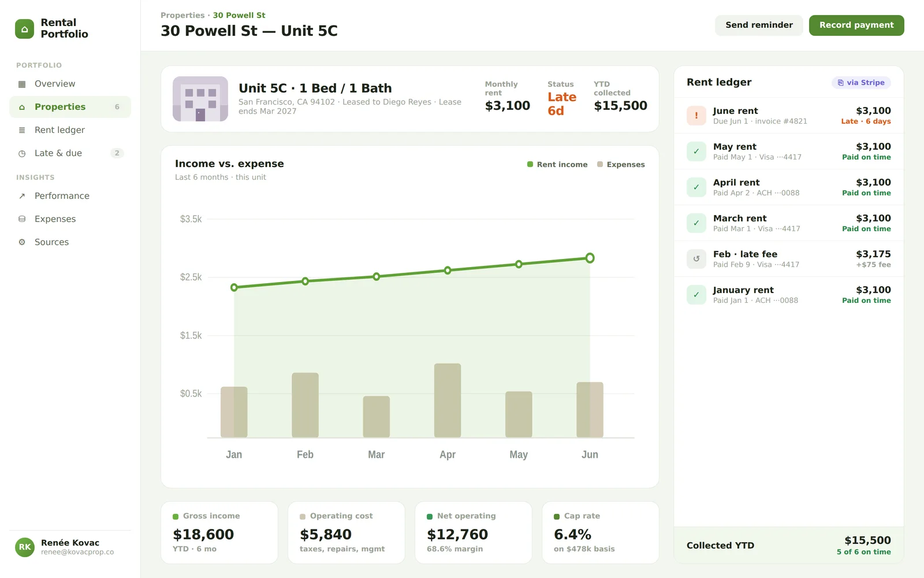Open Late & due section
The width and height of the screenshot is (924, 578).
click(x=70, y=153)
